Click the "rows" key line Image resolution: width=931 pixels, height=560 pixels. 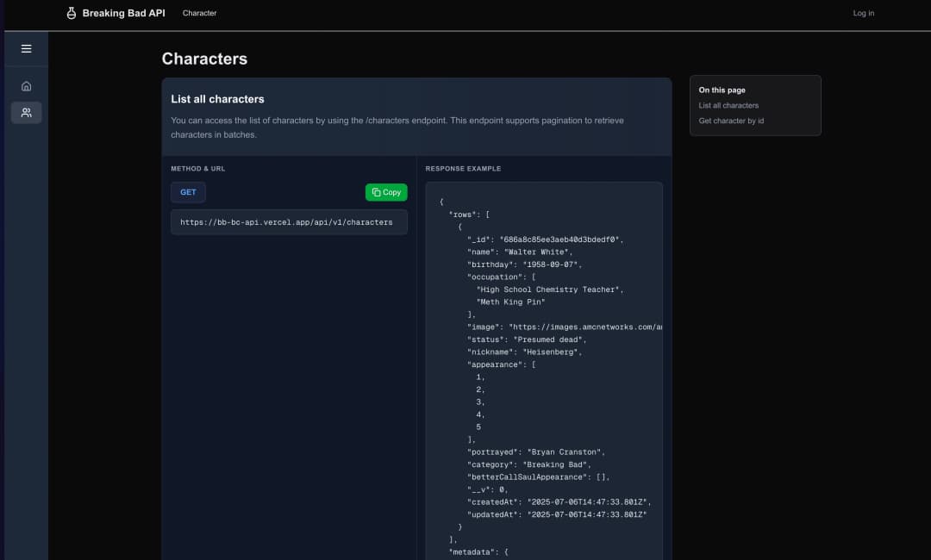click(x=469, y=215)
